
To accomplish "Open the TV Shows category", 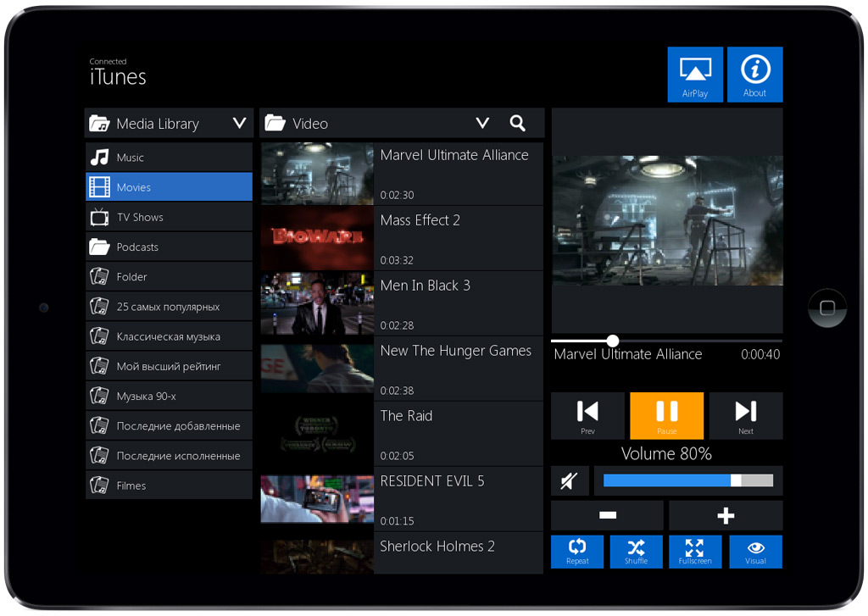I will (x=169, y=217).
